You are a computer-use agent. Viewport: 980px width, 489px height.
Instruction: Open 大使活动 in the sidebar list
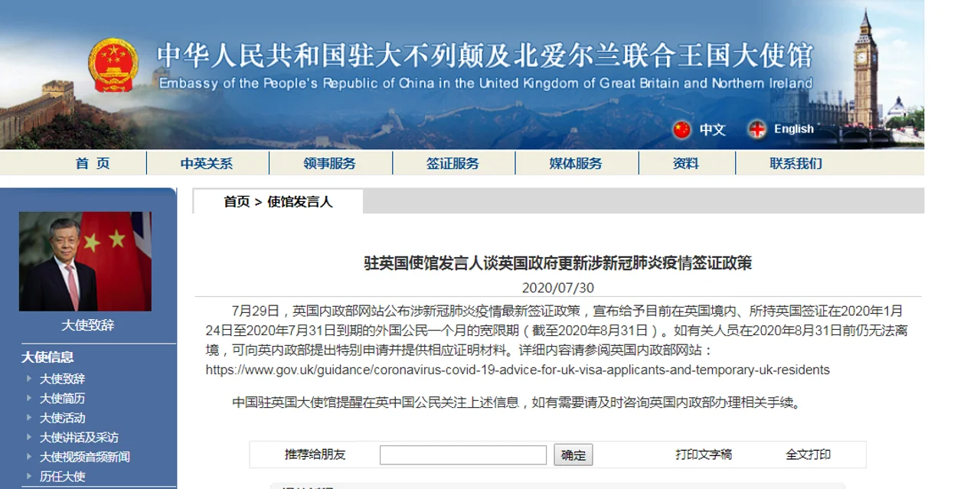[x=62, y=418]
